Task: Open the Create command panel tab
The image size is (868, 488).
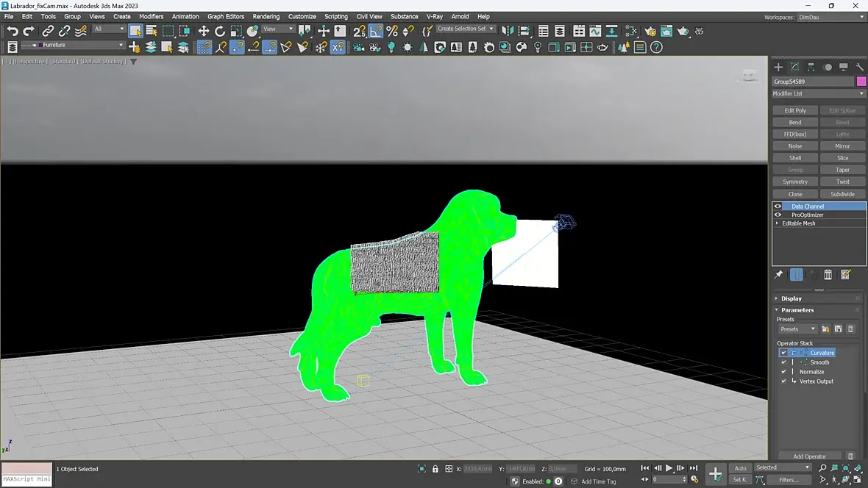Action: (778, 67)
